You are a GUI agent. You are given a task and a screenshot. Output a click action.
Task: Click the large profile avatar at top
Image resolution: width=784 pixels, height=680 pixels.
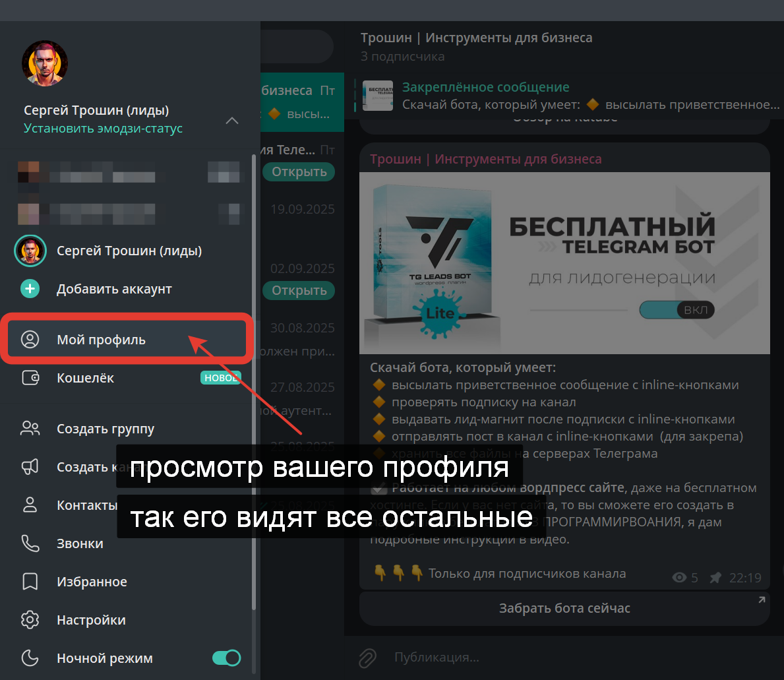[x=44, y=63]
